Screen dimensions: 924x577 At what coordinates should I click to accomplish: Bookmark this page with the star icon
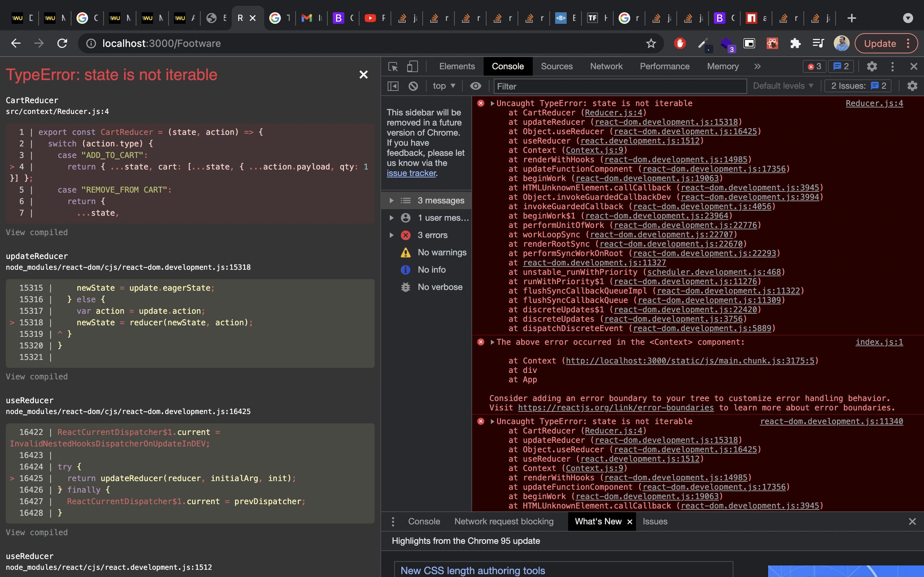click(651, 44)
